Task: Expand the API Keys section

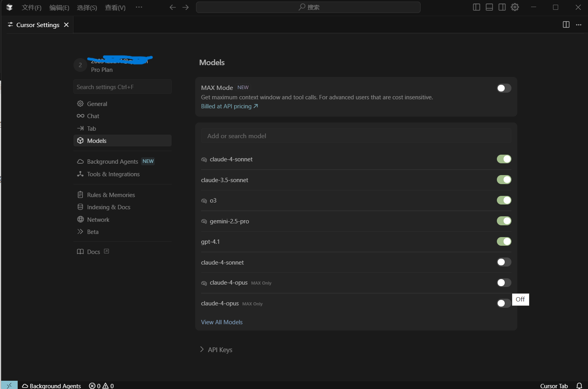Action: (216, 350)
